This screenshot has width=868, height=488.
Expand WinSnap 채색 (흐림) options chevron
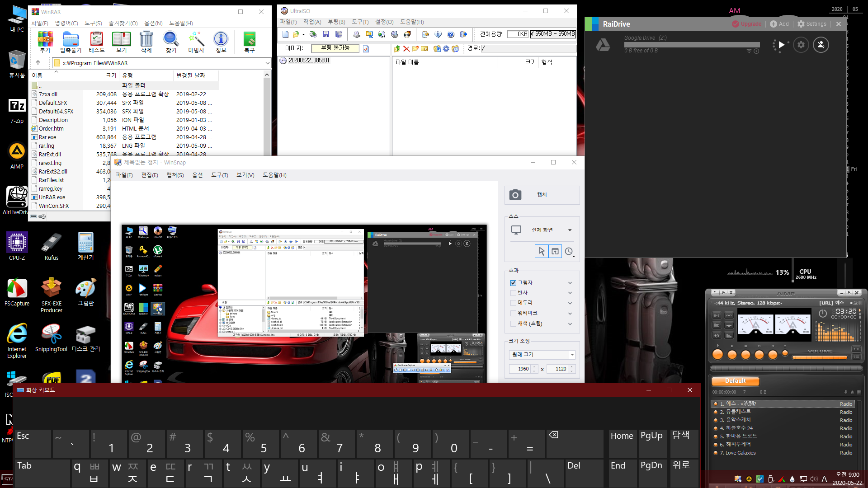pyautogui.click(x=570, y=324)
